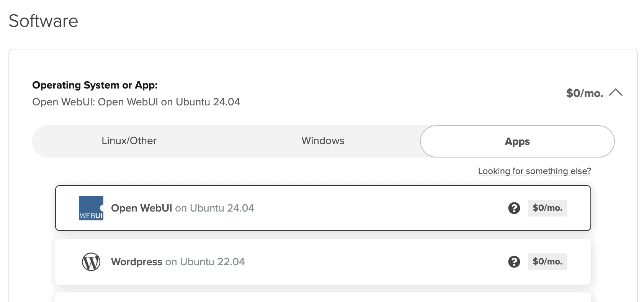This screenshot has height=302, width=644.
Task: Click the $0/mo. total in section header
Action: (584, 93)
